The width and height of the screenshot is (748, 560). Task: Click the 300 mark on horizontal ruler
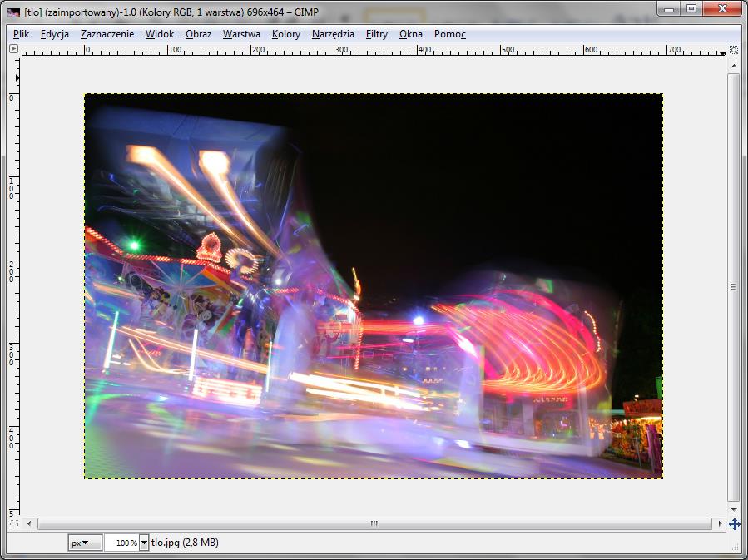pyautogui.click(x=341, y=50)
